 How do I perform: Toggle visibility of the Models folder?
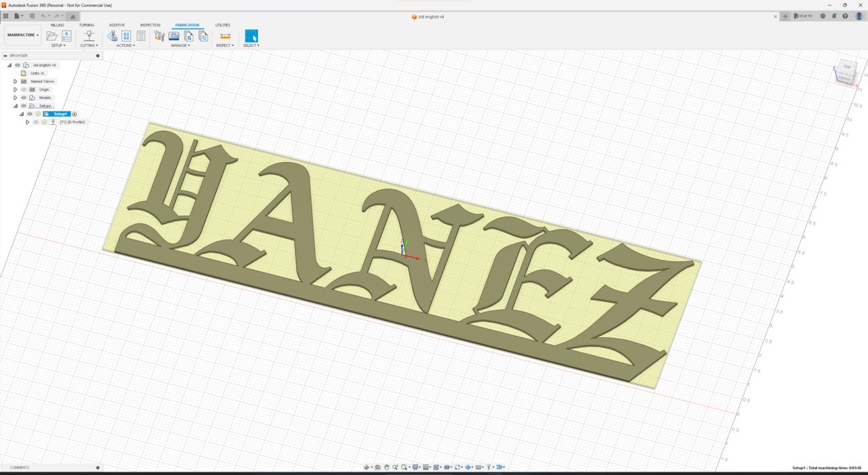point(23,98)
